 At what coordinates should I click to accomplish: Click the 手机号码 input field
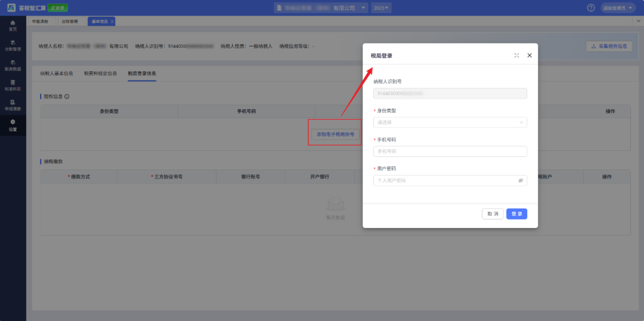[450, 152]
